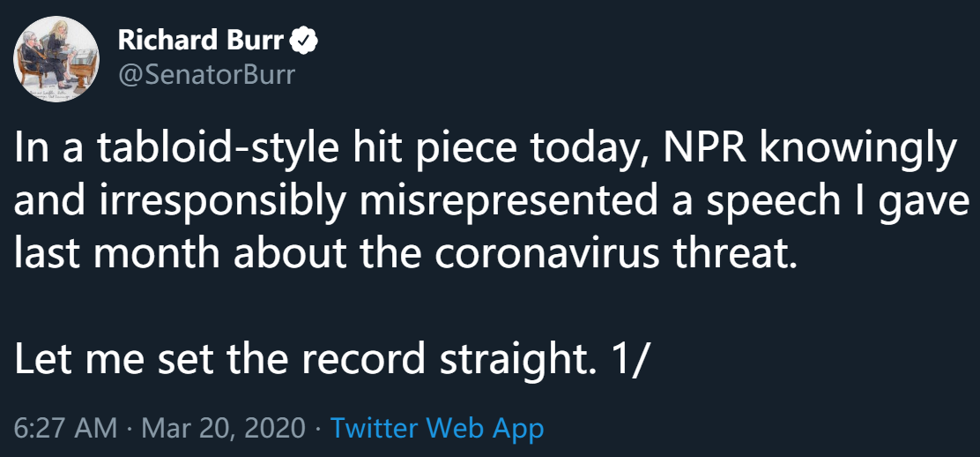980x457 pixels.
Task: Click the "6:27 AM" timestamp
Action: click(66, 429)
